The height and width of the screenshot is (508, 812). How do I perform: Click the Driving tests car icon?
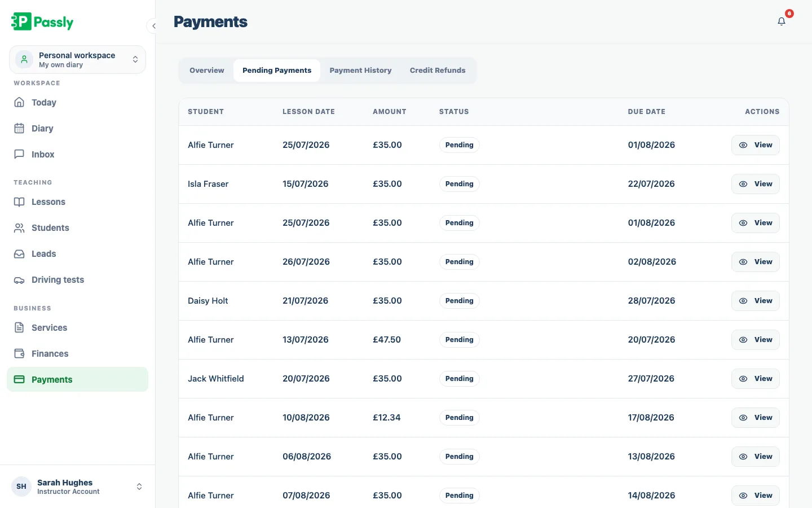(19, 279)
